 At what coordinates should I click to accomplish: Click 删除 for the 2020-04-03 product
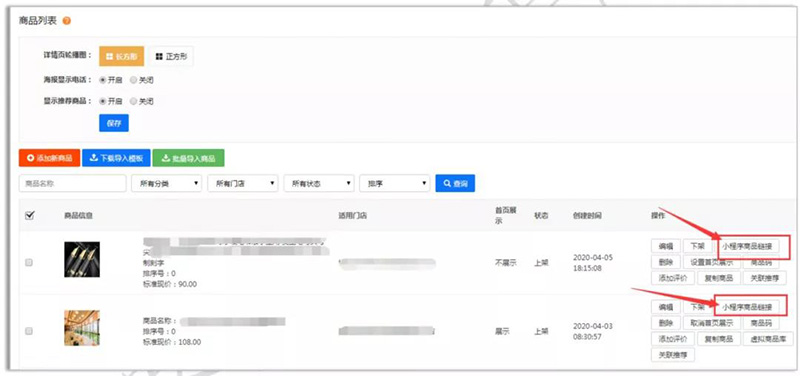666,323
